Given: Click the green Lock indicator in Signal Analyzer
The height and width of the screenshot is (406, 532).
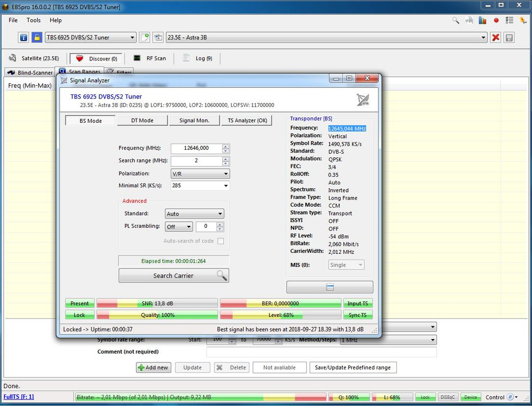Looking at the screenshot, I should pos(79,315).
